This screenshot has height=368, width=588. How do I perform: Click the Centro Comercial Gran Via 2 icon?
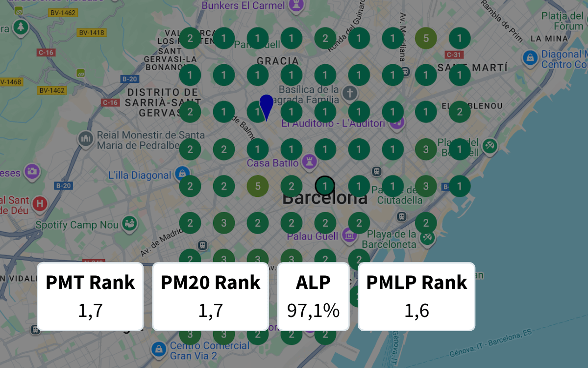pyautogui.click(x=158, y=349)
